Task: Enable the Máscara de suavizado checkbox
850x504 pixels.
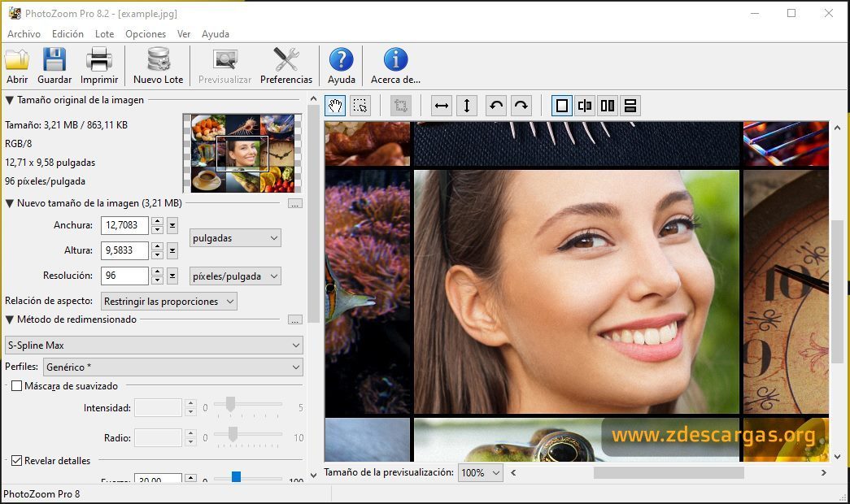Action: point(17,386)
